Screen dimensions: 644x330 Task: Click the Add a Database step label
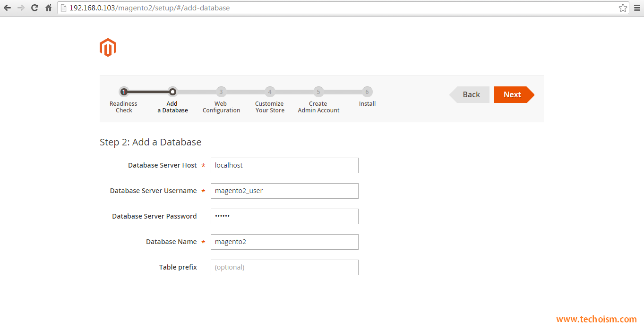(x=172, y=107)
